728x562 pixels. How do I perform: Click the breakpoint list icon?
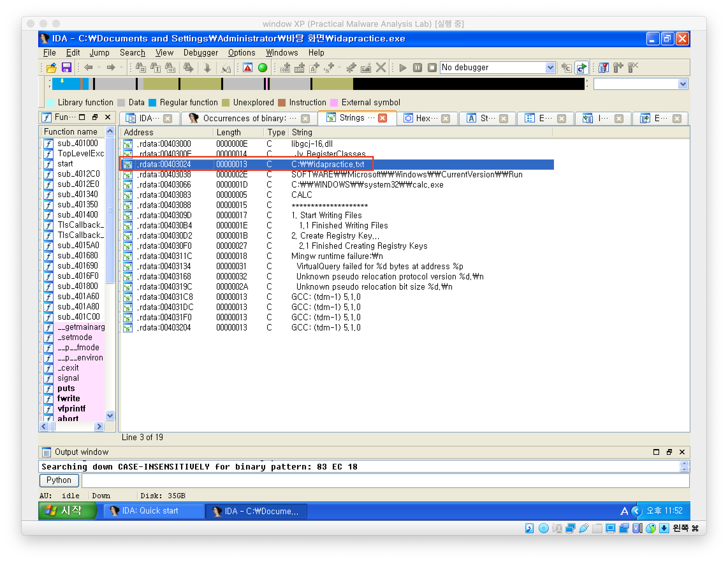point(603,68)
